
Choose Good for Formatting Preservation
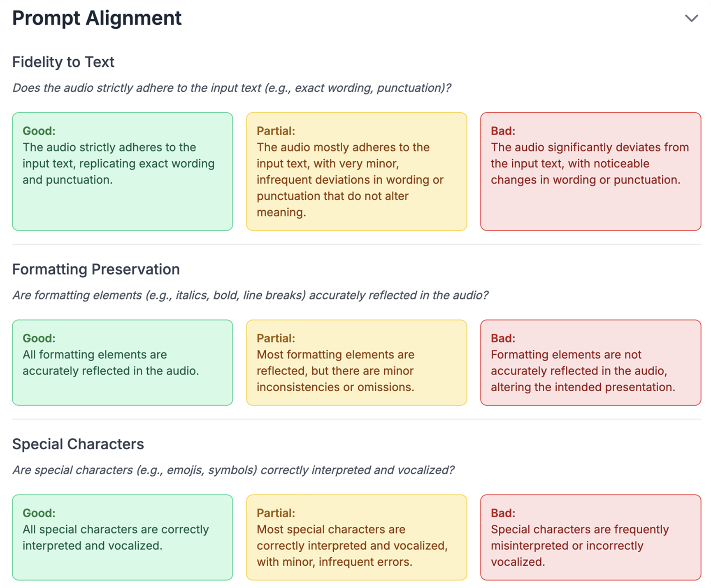point(123,363)
